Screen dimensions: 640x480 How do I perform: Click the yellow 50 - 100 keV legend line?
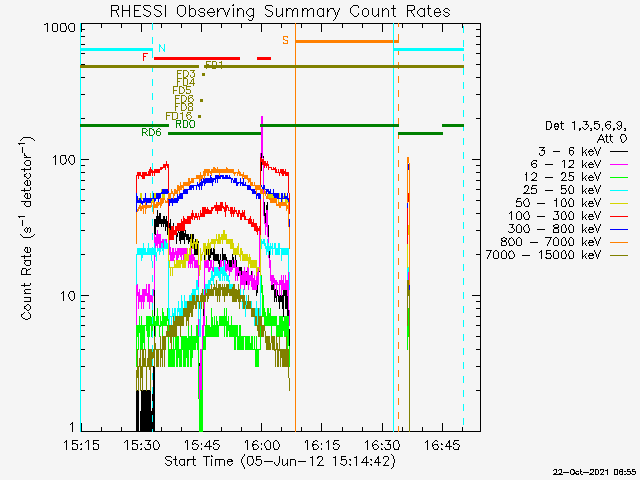619,203
